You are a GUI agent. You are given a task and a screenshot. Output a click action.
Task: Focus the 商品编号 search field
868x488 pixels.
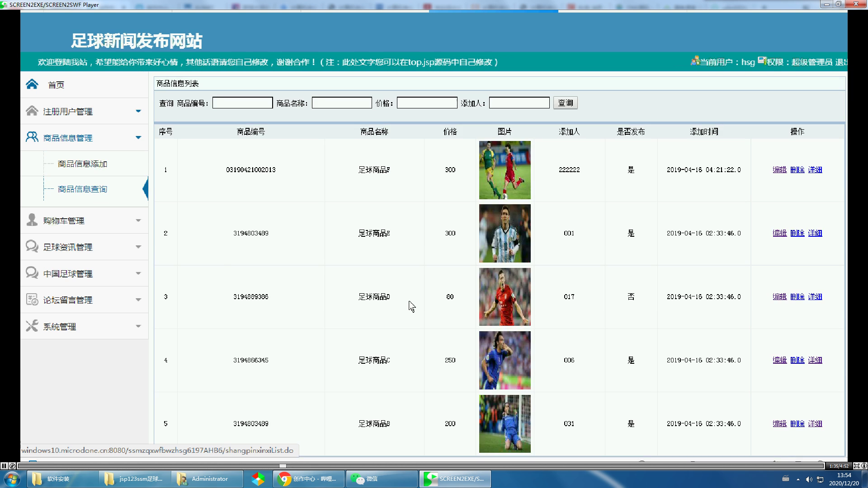coord(242,103)
